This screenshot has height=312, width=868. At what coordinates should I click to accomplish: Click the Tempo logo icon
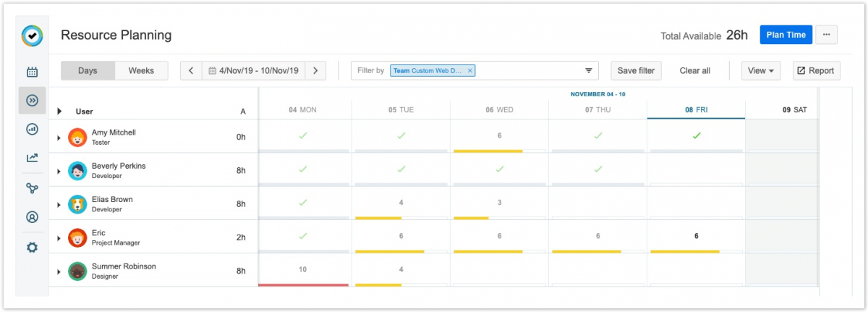(x=32, y=35)
